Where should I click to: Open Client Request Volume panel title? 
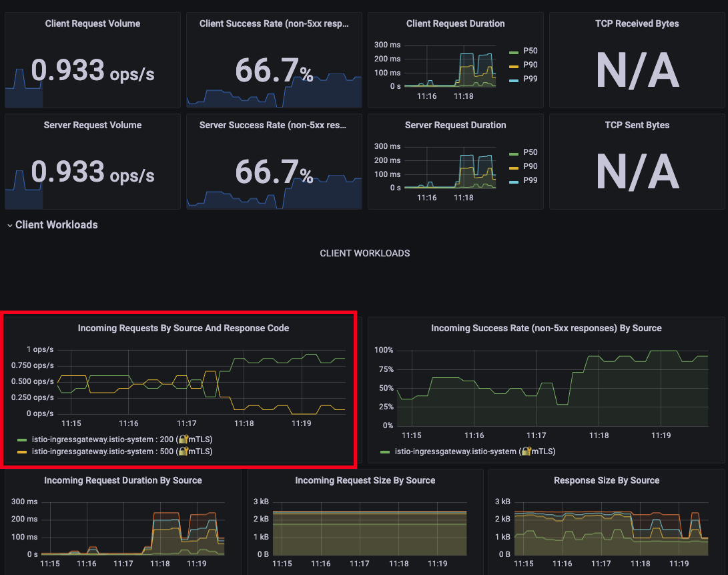click(x=92, y=23)
